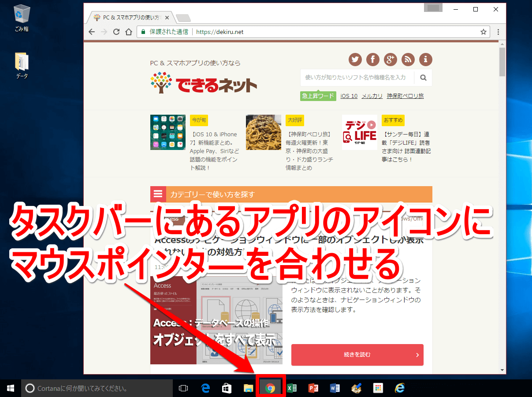Viewport: 532px width, 397px height.
Task: Launch Microsoft Edge from the taskbar
Action: [205, 388]
